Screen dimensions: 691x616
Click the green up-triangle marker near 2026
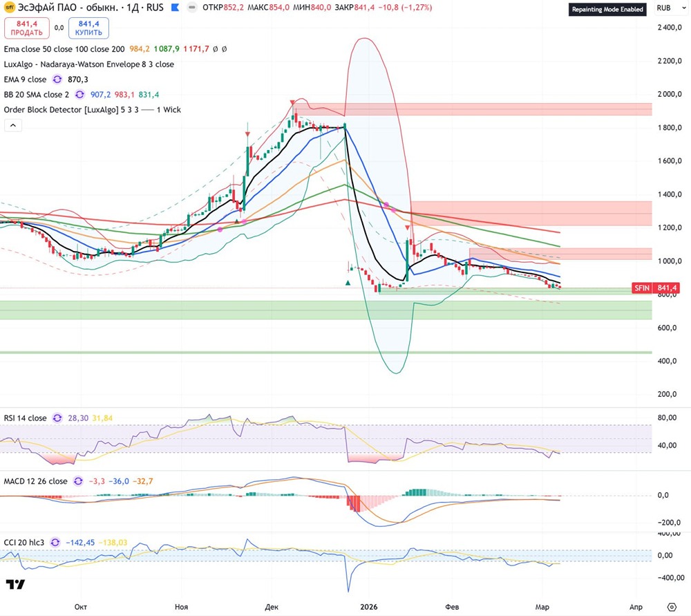pos(348,283)
